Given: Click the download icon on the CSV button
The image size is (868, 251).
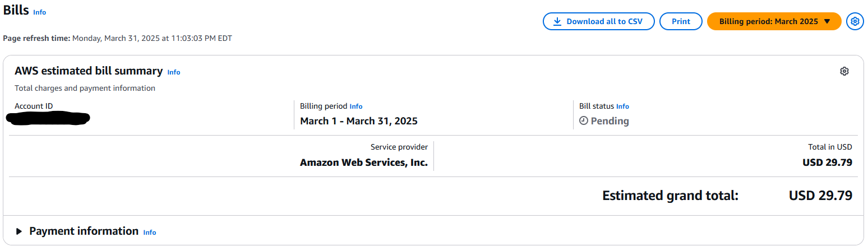Looking at the screenshot, I should (557, 22).
